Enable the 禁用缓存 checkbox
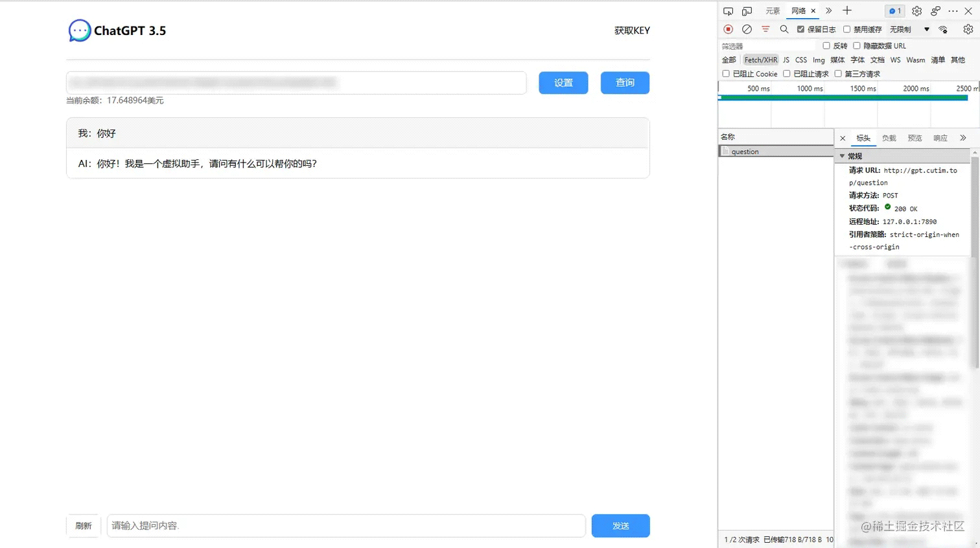Image resolution: width=980 pixels, height=548 pixels. click(x=846, y=29)
